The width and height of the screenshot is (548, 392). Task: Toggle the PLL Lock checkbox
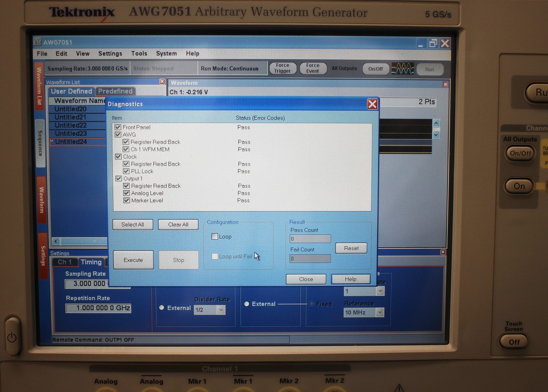(x=126, y=171)
